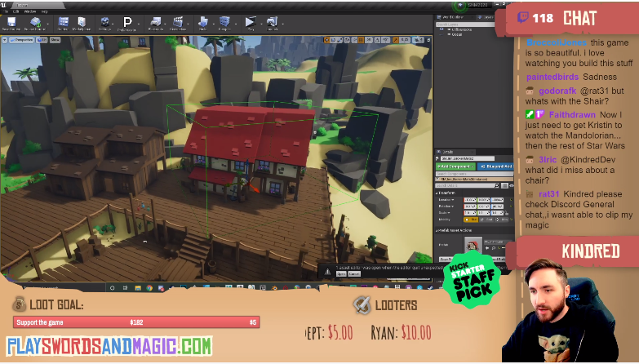Open the Perspective view mode dropdown
Viewport: 639px width, 364px height.
coord(22,40)
